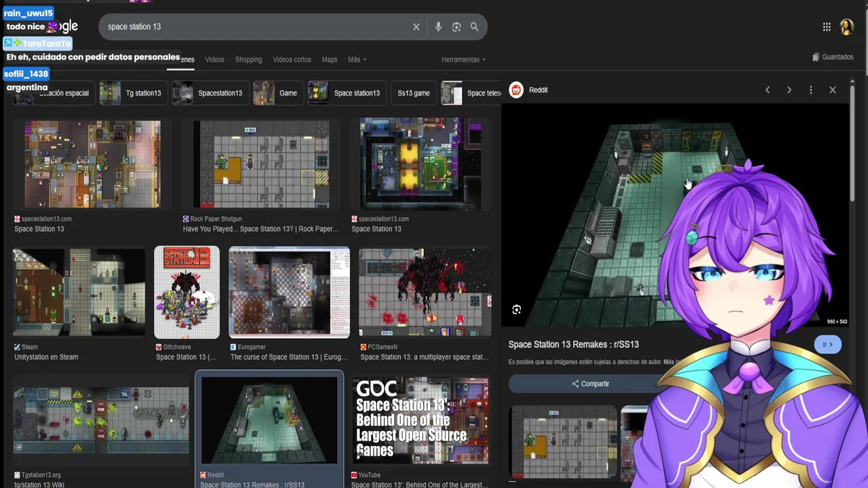
Task: Open Unitystation on Steam image
Action: tap(79, 292)
